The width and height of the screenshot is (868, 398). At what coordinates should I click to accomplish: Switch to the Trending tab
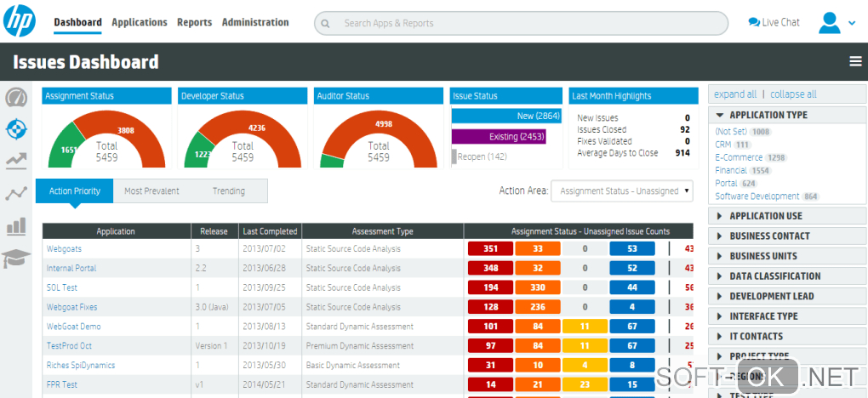point(229,191)
